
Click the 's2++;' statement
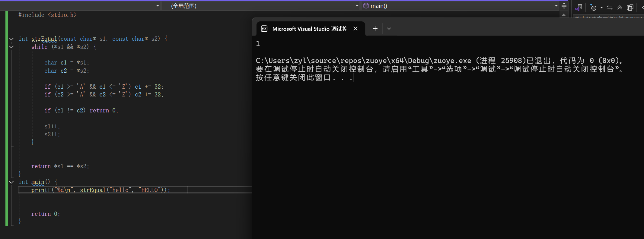(x=52, y=134)
